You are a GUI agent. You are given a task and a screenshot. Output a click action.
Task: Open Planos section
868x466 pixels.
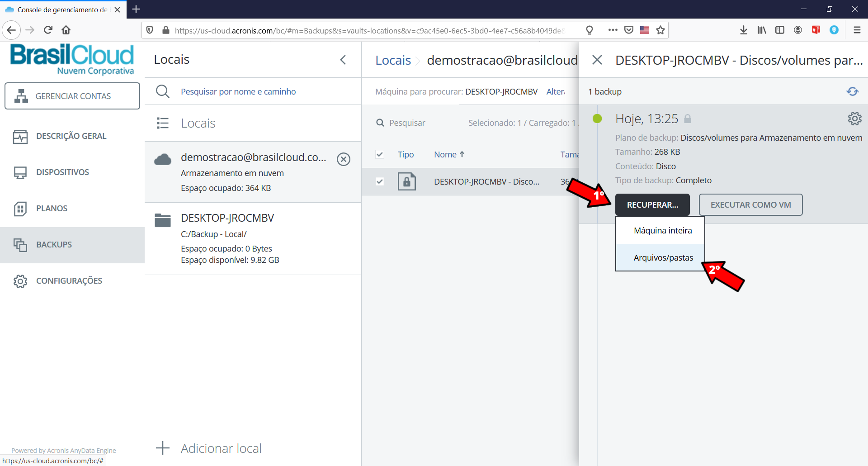coord(72,209)
